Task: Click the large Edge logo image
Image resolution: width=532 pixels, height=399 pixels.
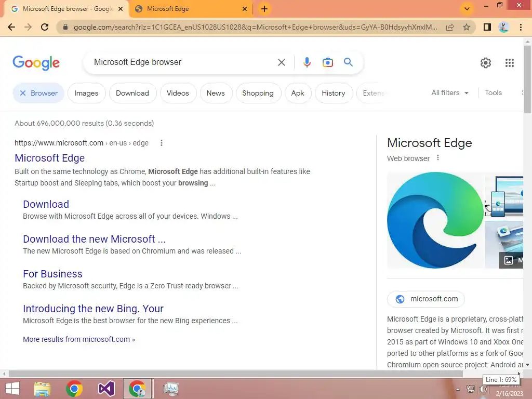Action: coord(435,220)
